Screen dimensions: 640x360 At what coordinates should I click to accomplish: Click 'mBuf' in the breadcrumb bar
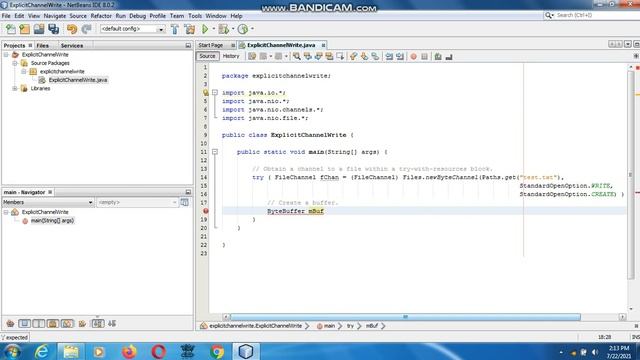point(371,326)
